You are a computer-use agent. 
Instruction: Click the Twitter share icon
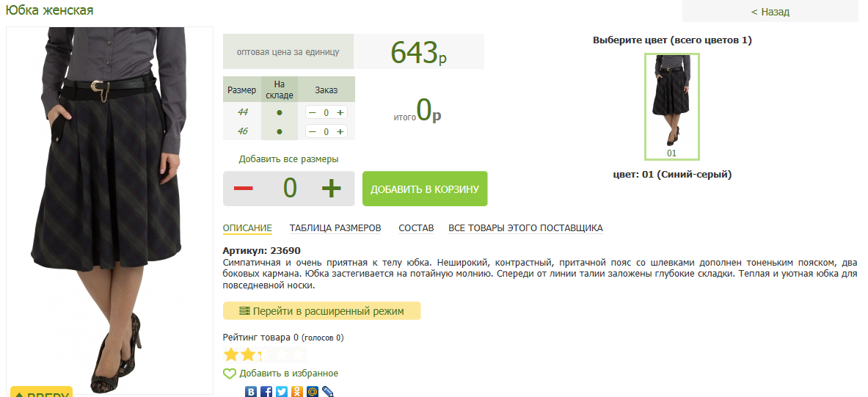pos(282,392)
